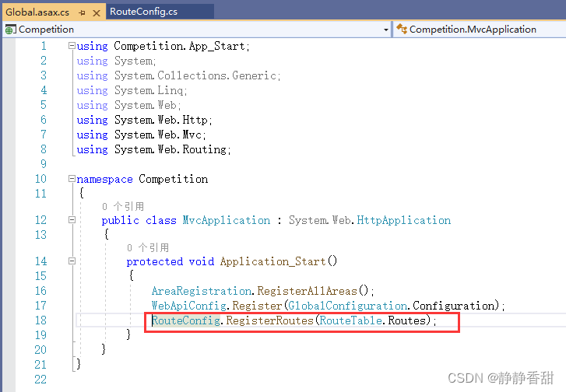Screen dimensions: 566x392
Task: Click line number 22
Action: click(40, 380)
